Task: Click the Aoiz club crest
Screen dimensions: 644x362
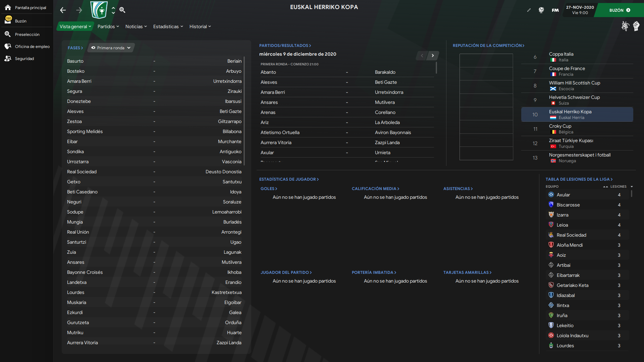Action: [551, 255]
